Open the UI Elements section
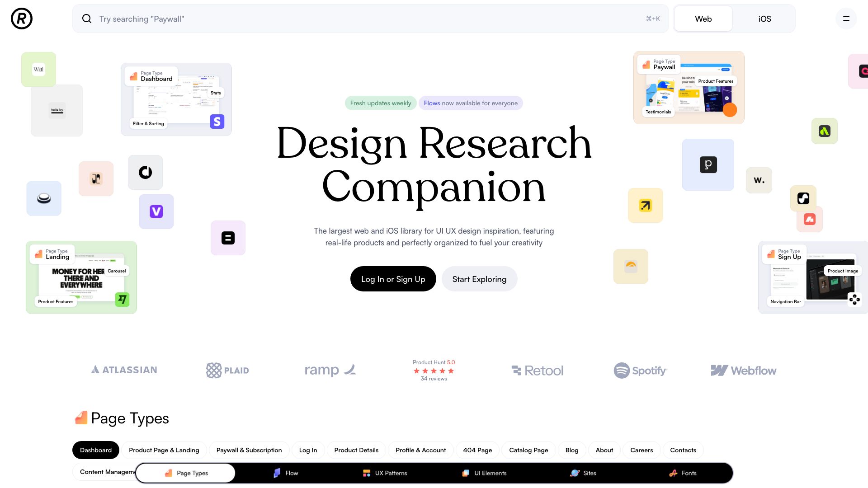 pyautogui.click(x=484, y=473)
